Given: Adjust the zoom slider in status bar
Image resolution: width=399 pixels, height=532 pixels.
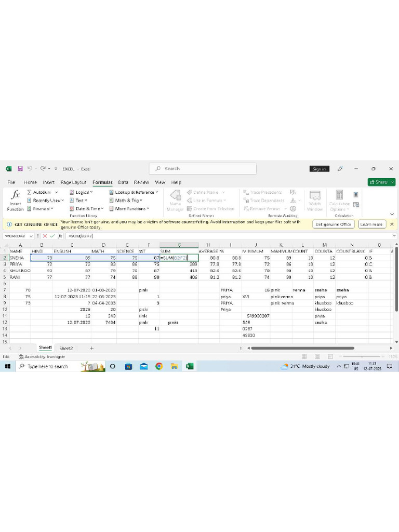Looking at the screenshot, I should [362, 356].
